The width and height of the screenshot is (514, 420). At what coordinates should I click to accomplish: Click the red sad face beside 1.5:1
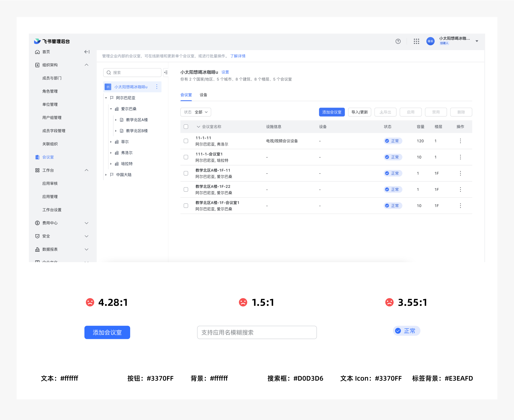coord(243,302)
